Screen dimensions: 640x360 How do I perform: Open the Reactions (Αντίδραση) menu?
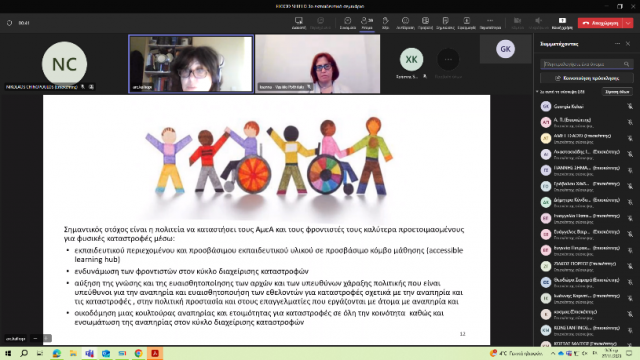point(405,23)
